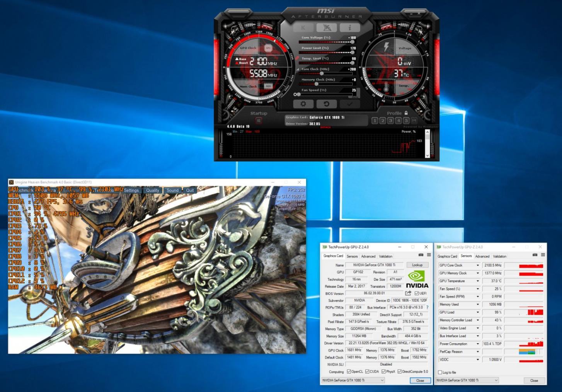The width and height of the screenshot is (562, 392).
Task: Click the fan gear icon beside Fan Speed slider
Action: pos(295,94)
